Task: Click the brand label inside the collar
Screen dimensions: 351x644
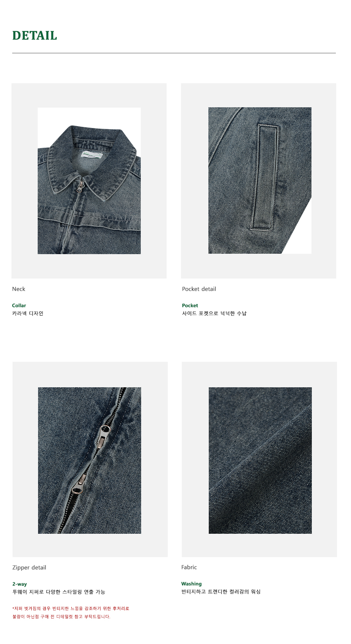Action: pyautogui.click(x=92, y=155)
